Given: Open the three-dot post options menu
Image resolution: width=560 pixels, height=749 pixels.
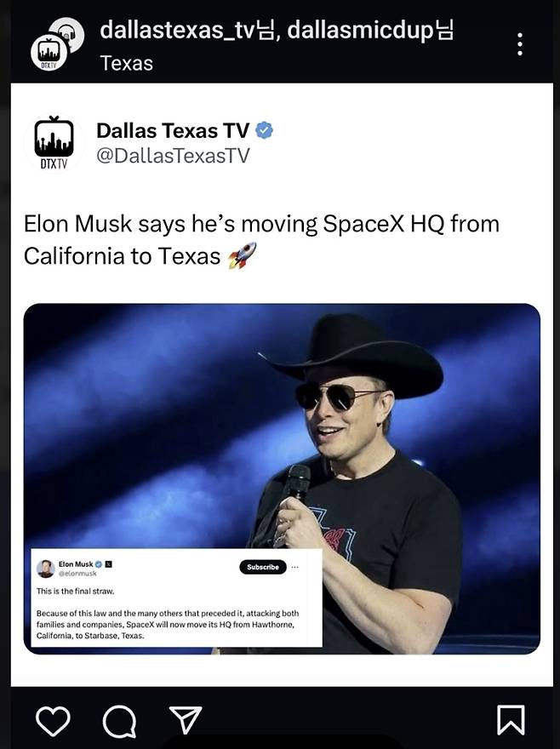Looking at the screenshot, I should pos(520,44).
